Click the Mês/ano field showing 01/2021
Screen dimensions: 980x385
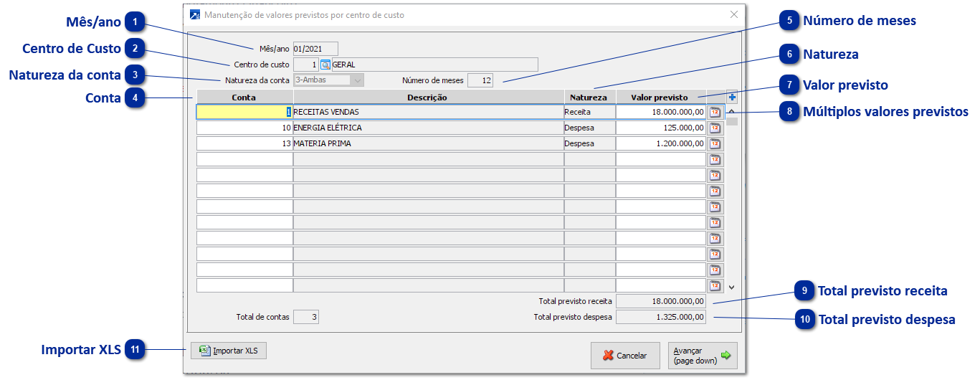tap(315, 49)
